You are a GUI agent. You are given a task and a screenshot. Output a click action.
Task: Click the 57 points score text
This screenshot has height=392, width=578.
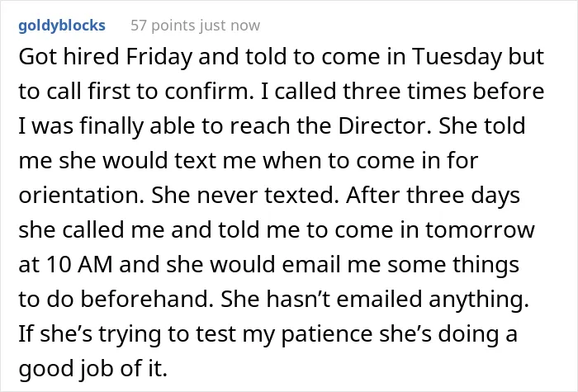[163, 26]
